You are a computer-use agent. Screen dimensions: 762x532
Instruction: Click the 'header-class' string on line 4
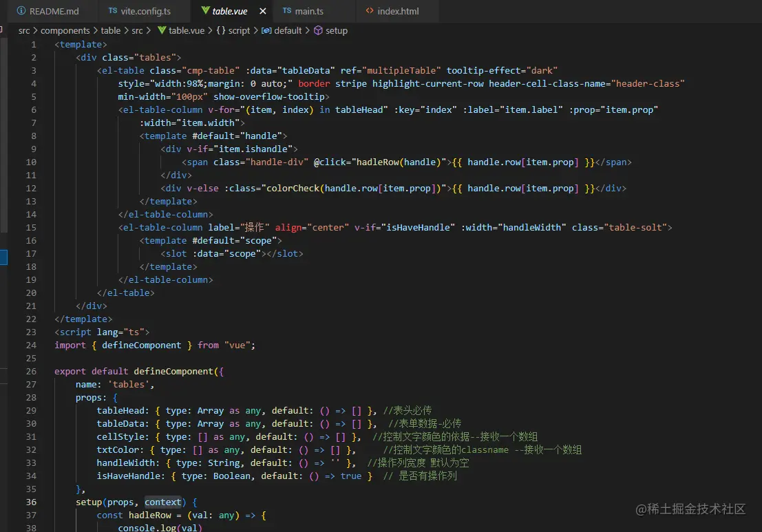click(x=647, y=83)
